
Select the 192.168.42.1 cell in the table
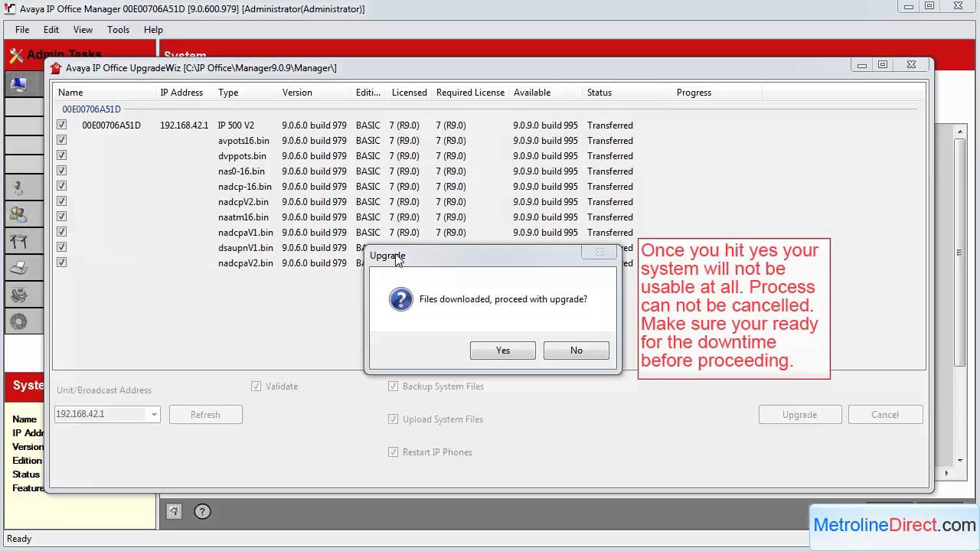click(x=184, y=126)
